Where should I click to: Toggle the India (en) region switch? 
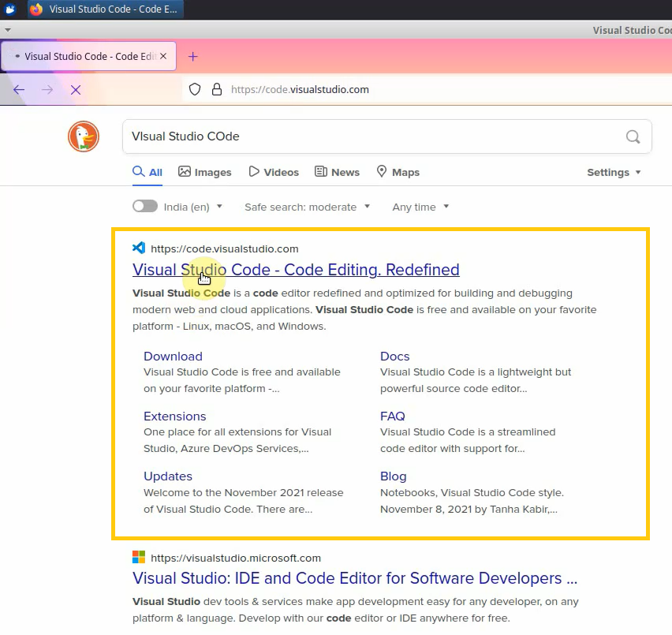pyautogui.click(x=145, y=206)
